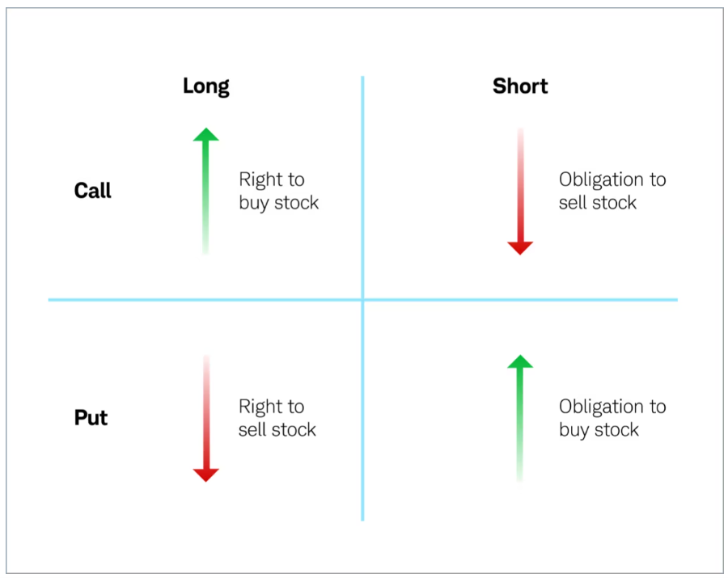Click the horizontal divider below the Short Call arrow
Viewport: 728px width, 578px height.
(520, 300)
